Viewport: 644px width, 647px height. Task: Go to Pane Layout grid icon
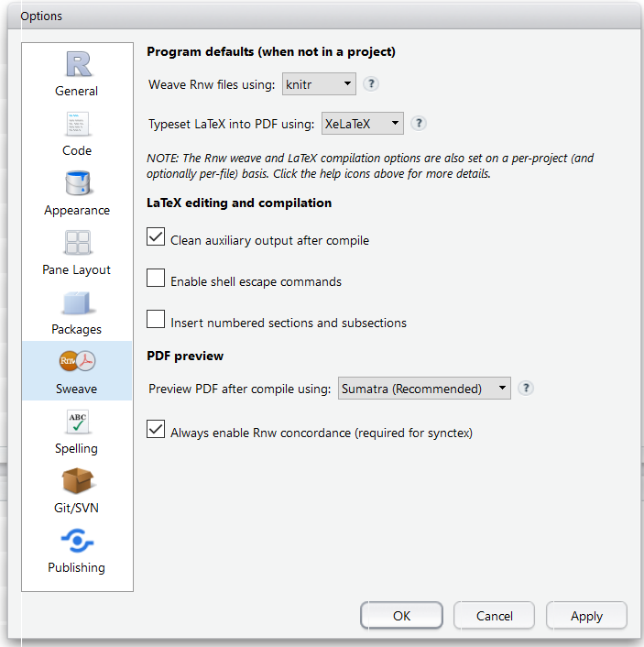77,243
